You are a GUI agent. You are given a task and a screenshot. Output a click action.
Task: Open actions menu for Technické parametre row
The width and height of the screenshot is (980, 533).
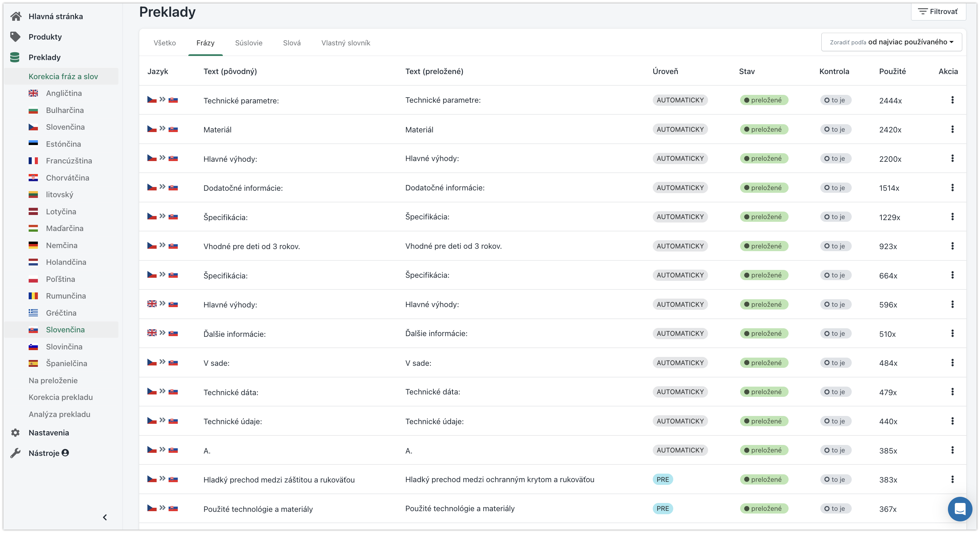pyautogui.click(x=952, y=100)
